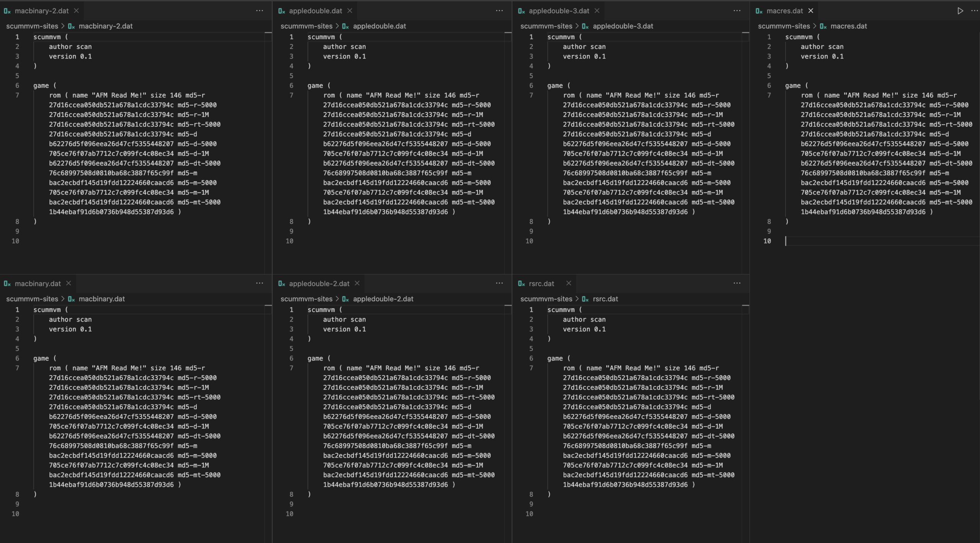The width and height of the screenshot is (980, 543).
Task: Close the macres.dat tab
Action: pyautogui.click(x=810, y=11)
